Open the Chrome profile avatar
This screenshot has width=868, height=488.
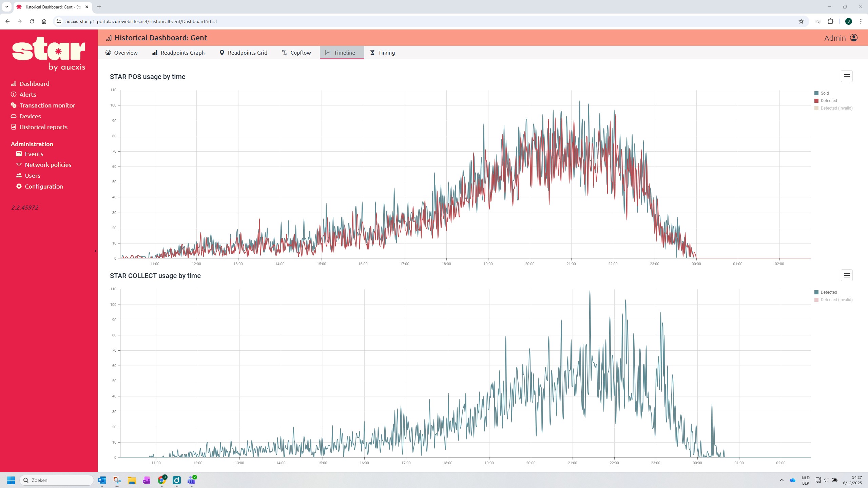pos(849,21)
